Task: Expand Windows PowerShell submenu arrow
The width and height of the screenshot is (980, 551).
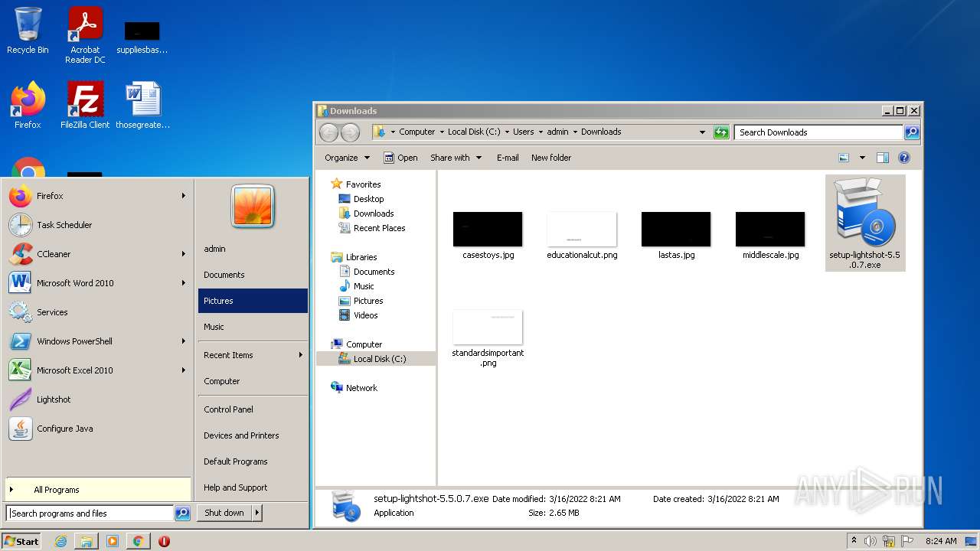Action: coord(184,341)
